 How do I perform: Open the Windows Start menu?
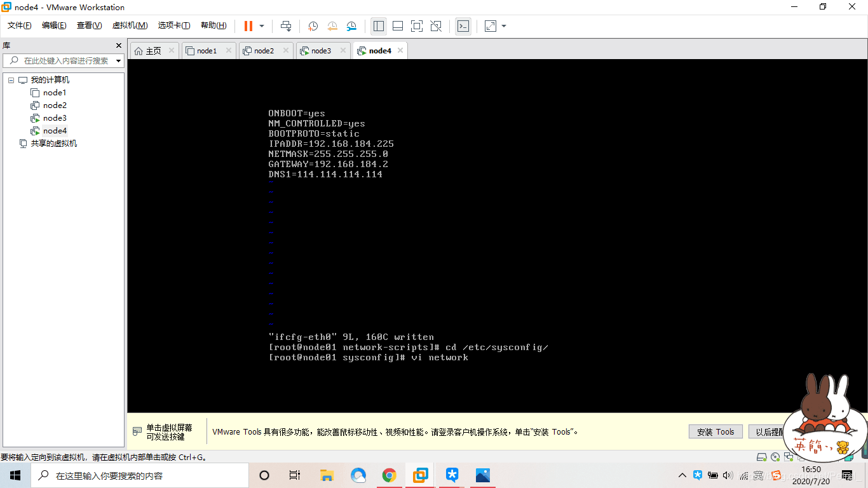[x=15, y=475]
